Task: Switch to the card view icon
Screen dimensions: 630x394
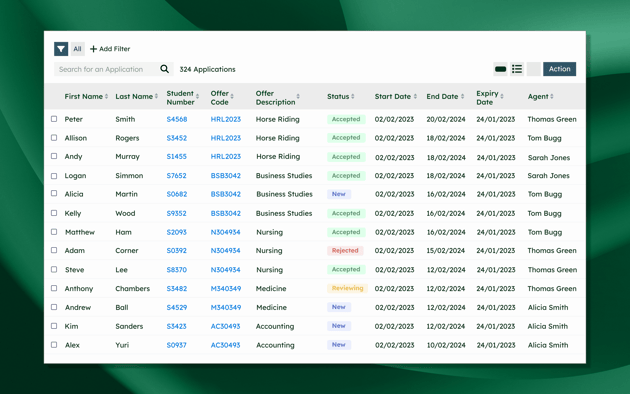Action: pos(500,69)
